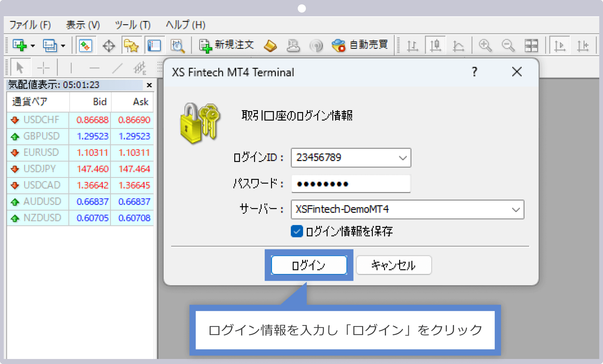This screenshot has width=603, height=364.
Task: Click the greyed cloud user icon
Action: tap(293, 46)
